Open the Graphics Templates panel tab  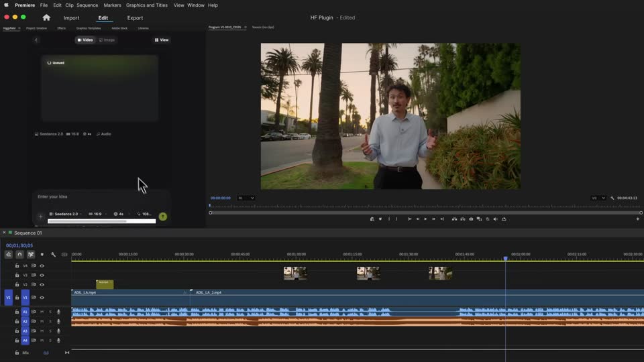tap(89, 28)
